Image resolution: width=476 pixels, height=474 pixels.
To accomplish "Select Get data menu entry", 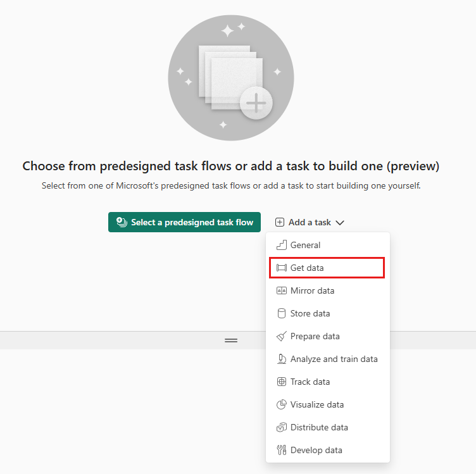I will 327,268.
